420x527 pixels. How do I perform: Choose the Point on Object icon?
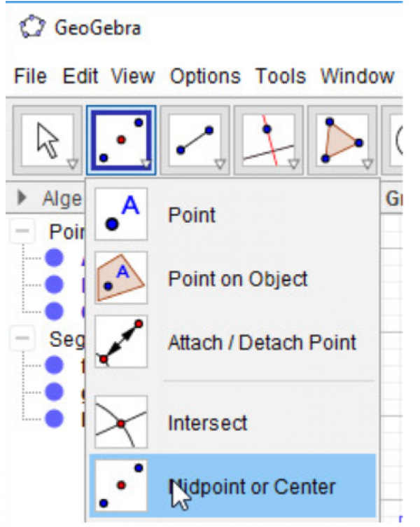click(121, 278)
